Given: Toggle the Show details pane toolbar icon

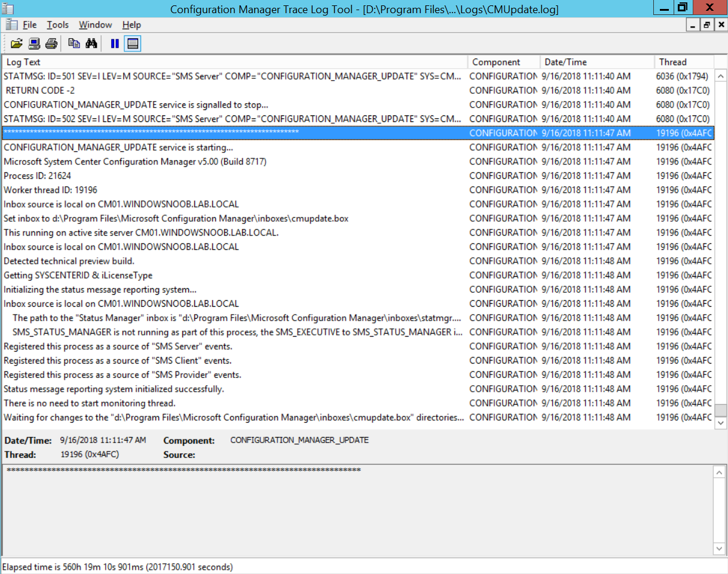Looking at the screenshot, I should [x=133, y=43].
